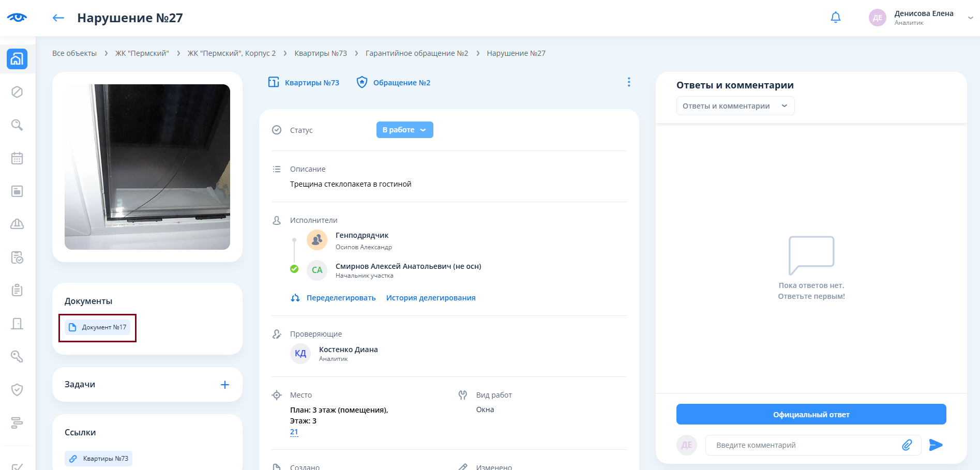The width and height of the screenshot is (980, 470).
Task: Click Денисова Елена user name
Action: tap(924, 13)
